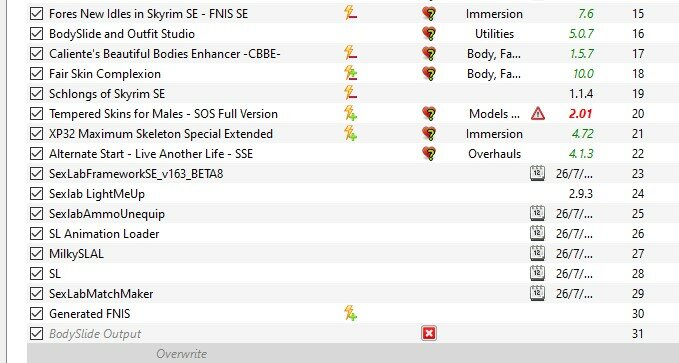This screenshot has width=679, height=363.
Task: Toggle Sexlab LightMeUp checkbox
Action: (x=36, y=193)
